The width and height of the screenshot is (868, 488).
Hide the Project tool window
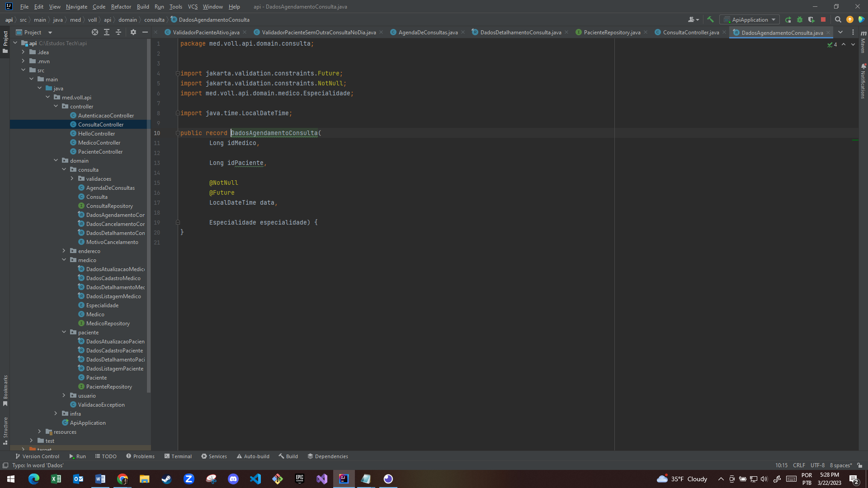[145, 32]
